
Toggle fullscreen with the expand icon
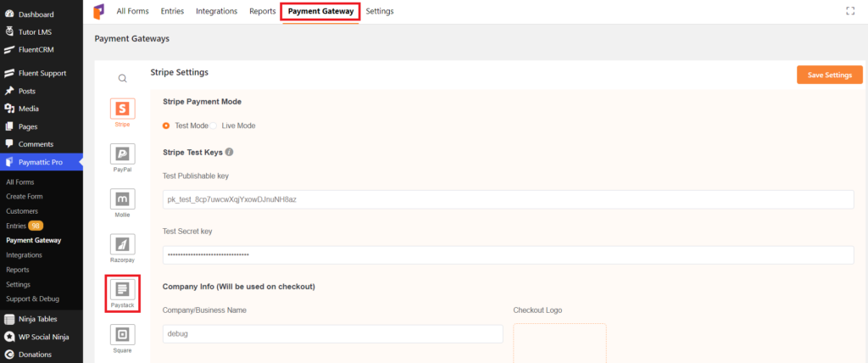tap(850, 11)
